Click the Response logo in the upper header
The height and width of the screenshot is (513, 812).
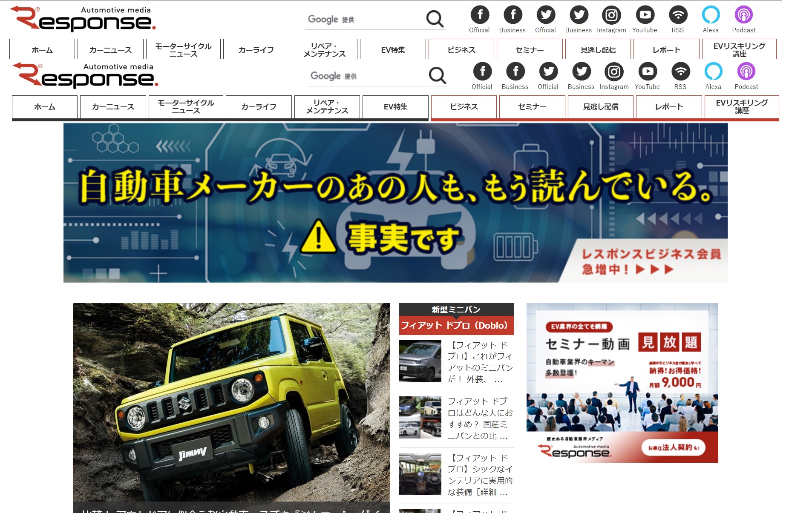point(83,19)
